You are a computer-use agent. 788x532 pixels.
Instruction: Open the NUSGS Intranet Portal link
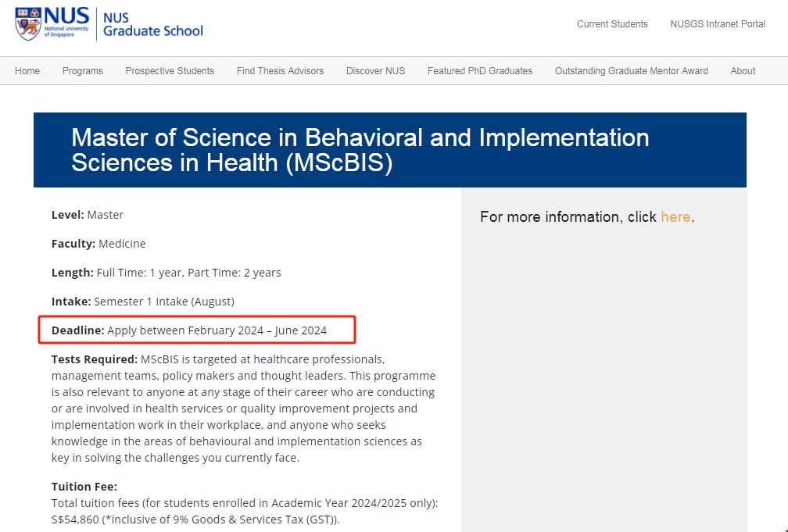coord(717,24)
